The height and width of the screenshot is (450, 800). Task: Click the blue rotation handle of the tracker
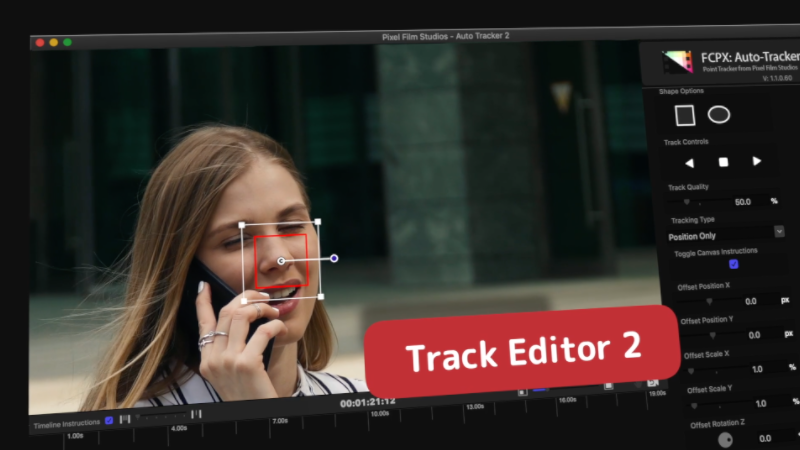tap(334, 259)
